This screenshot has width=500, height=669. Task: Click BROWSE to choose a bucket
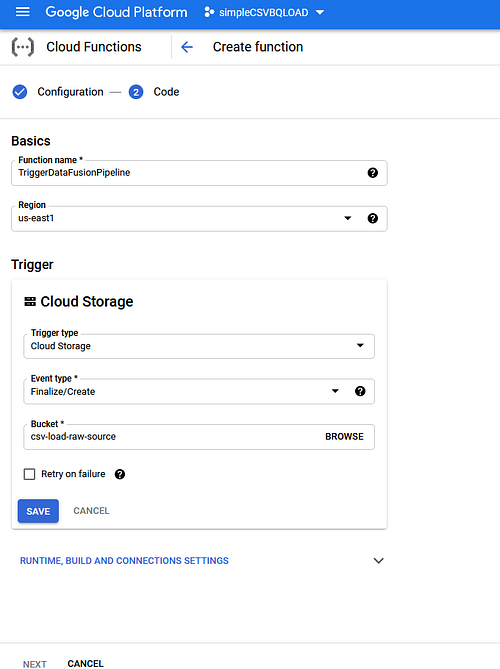tap(344, 436)
